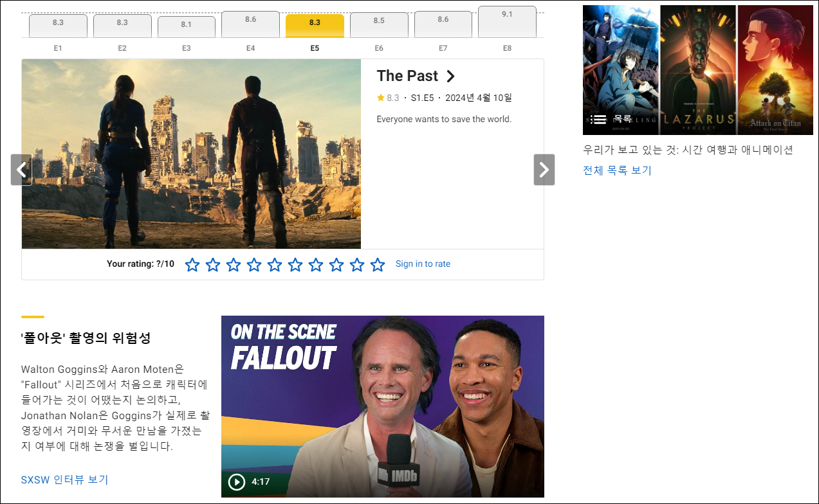Click chevron next to The Past title
This screenshot has height=504, width=819.
(x=450, y=76)
